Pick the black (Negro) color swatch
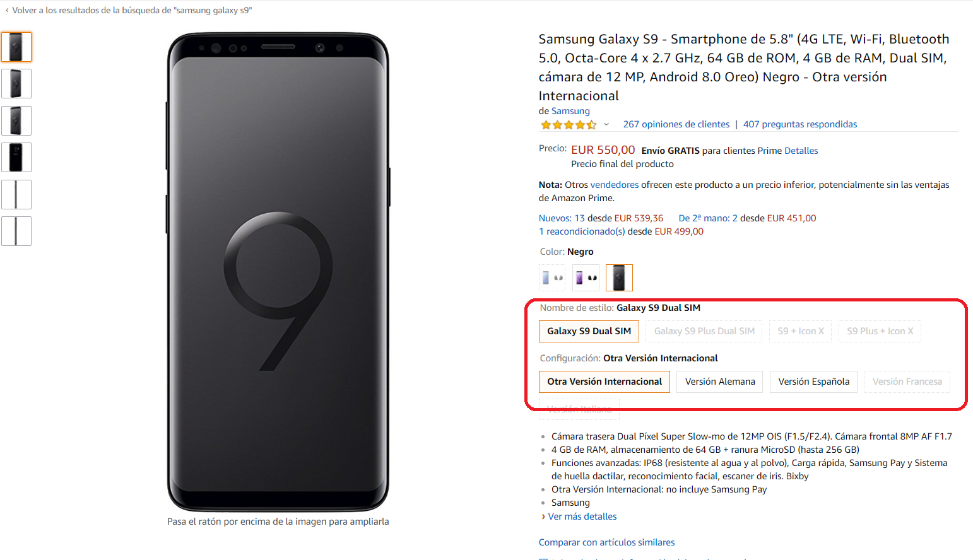Viewport: 973px width, 560px height. click(x=619, y=277)
